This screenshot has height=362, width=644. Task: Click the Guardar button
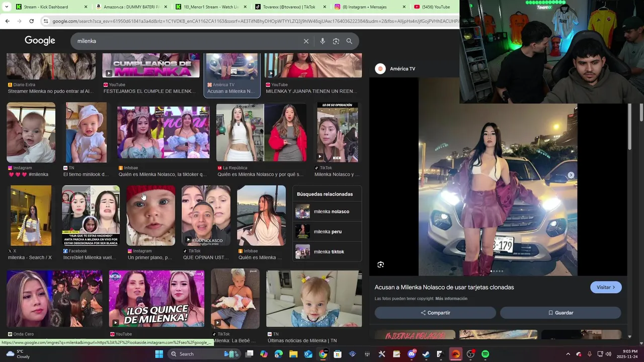[560, 313]
